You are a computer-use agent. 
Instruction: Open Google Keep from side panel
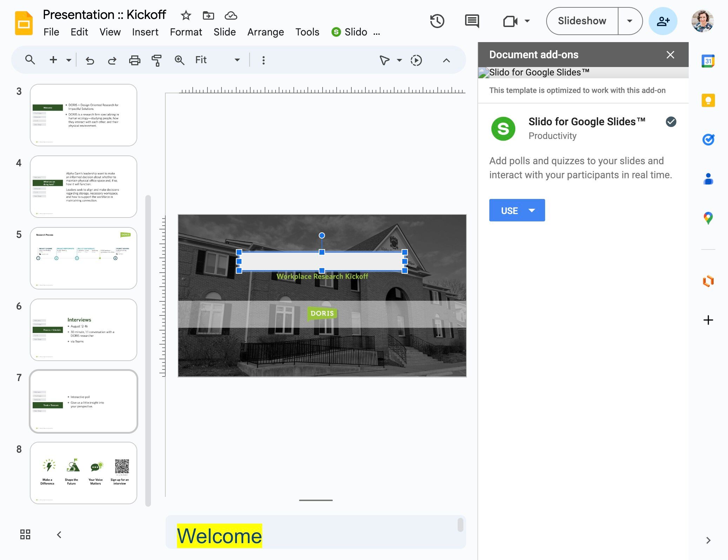point(708,100)
